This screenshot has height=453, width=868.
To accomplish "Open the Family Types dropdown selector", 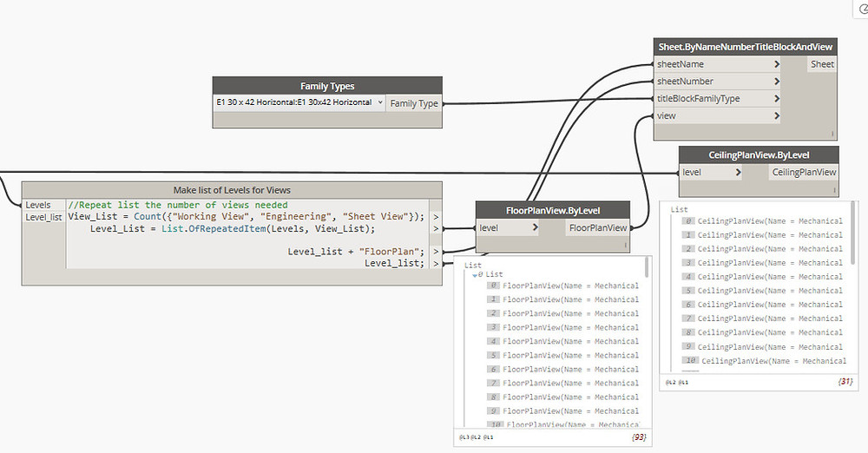I will 299,102.
